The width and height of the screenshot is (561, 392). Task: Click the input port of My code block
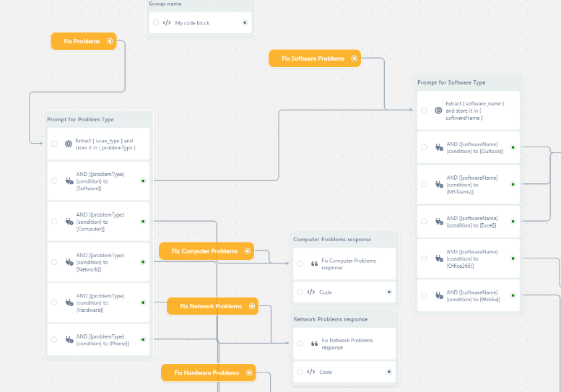pos(155,23)
